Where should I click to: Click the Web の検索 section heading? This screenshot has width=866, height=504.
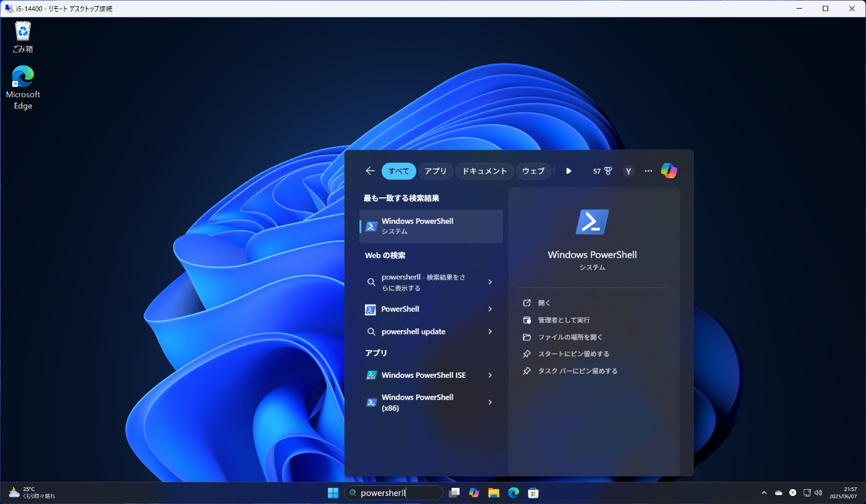tap(385, 255)
